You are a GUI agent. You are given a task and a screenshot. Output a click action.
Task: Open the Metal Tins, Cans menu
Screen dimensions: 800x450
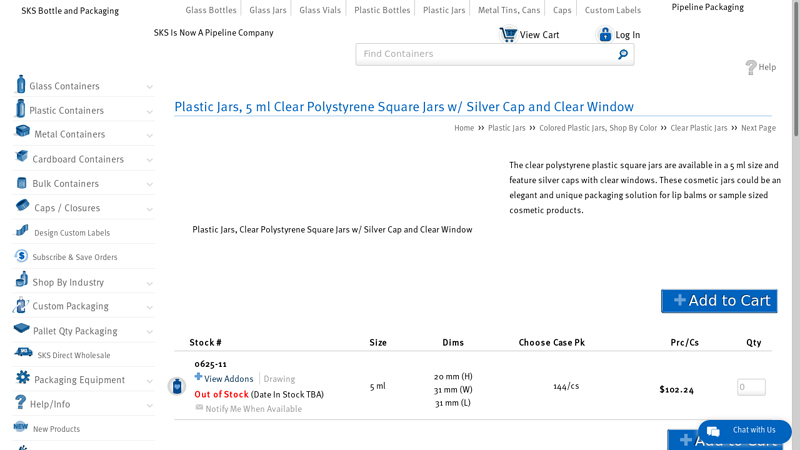tap(509, 10)
